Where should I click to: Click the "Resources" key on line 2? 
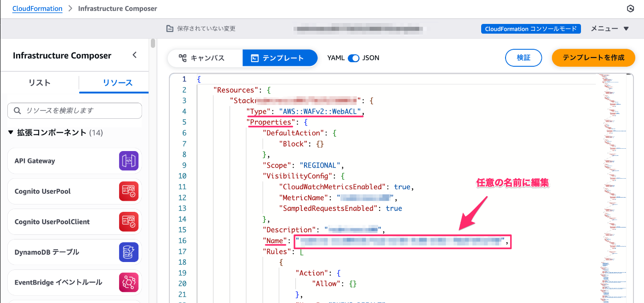tap(235, 90)
